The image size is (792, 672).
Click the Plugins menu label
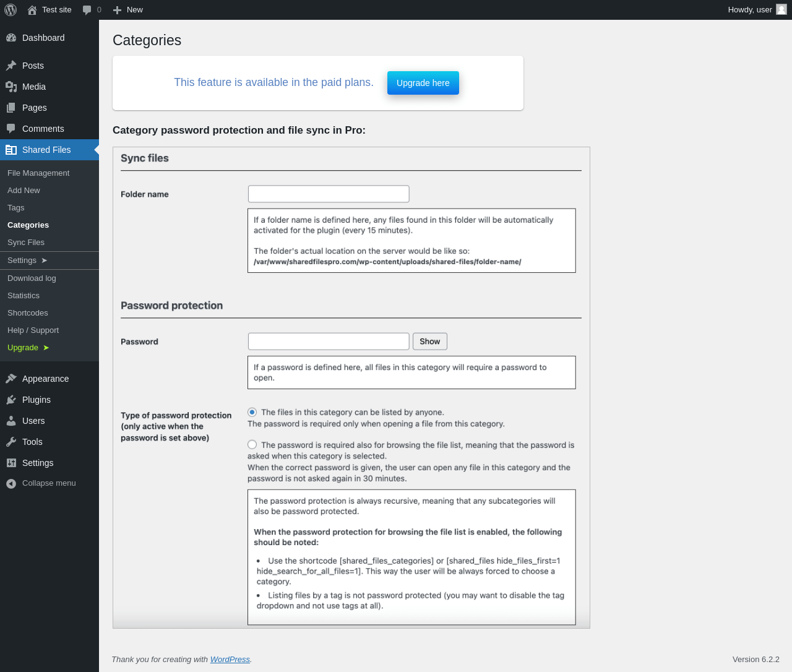click(x=37, y=400)
